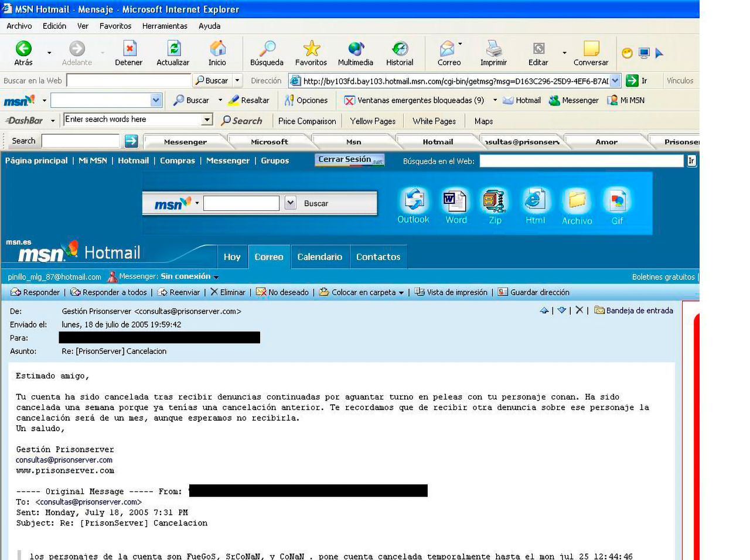
Task: Click the Correo envelope toolbar icon
Action: coord(448,53)
